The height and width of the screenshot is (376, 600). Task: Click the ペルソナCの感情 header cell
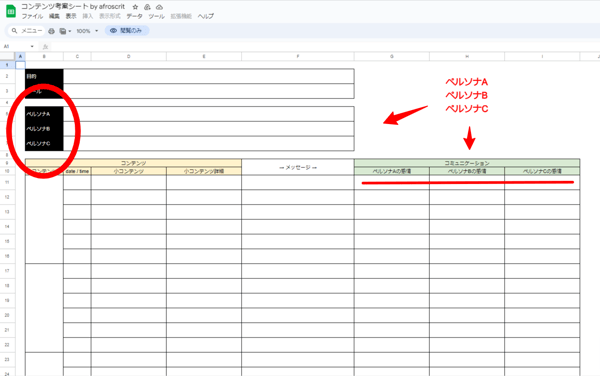tap(542, 171)
